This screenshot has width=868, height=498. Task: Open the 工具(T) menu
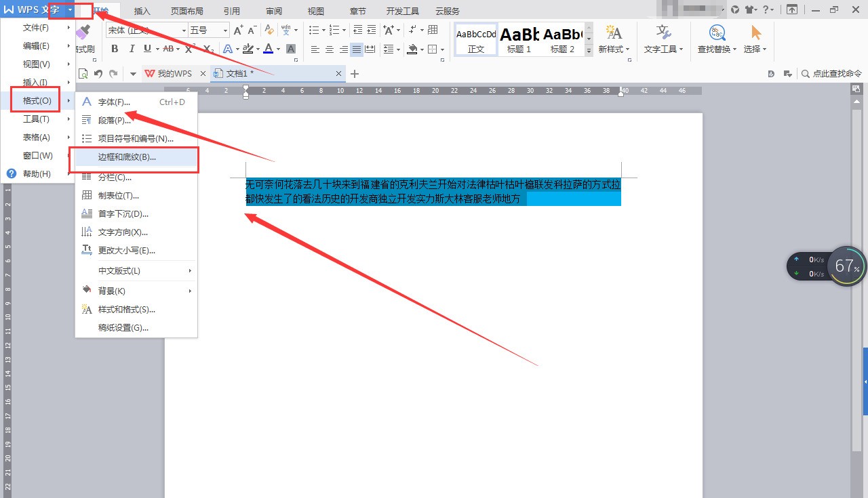[x=37, y=119]
